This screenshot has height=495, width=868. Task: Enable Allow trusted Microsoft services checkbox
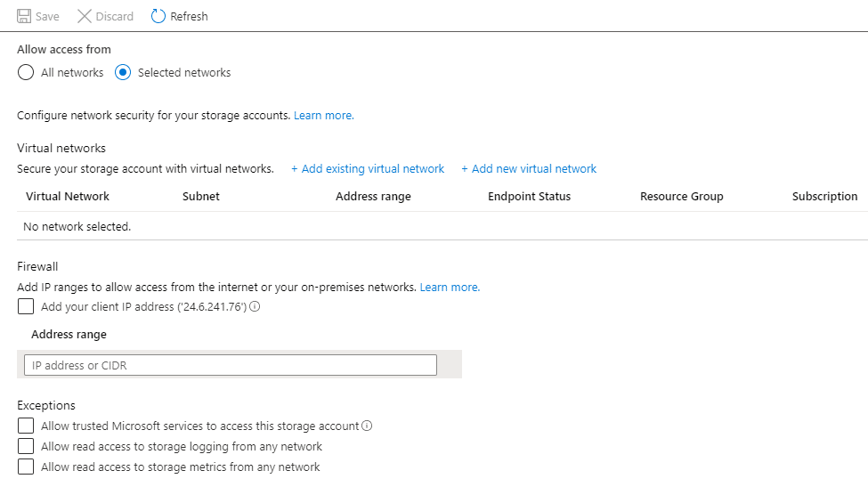[x=26, y=426]
